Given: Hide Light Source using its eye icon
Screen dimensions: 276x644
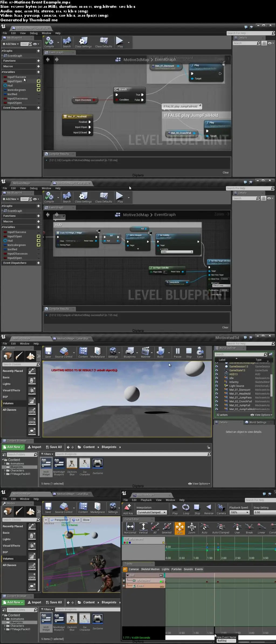Looking at the screenshot, I should click(x=216, y=386).
